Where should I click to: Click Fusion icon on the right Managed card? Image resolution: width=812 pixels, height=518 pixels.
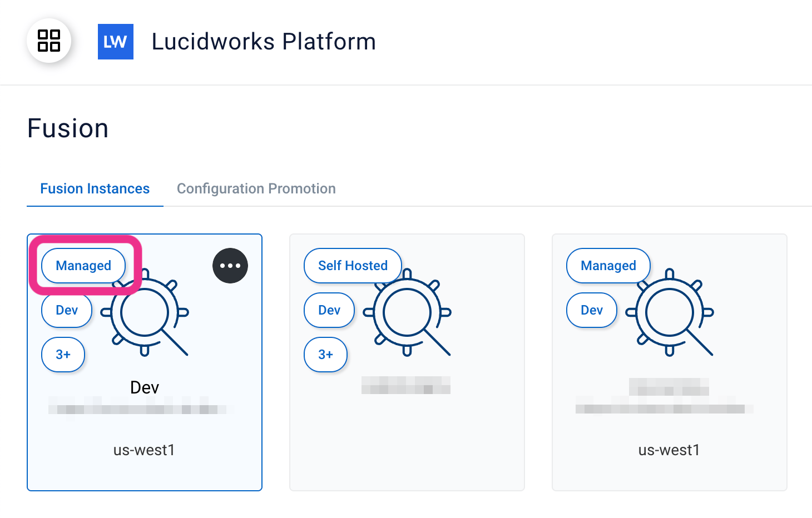pos(670,312)
